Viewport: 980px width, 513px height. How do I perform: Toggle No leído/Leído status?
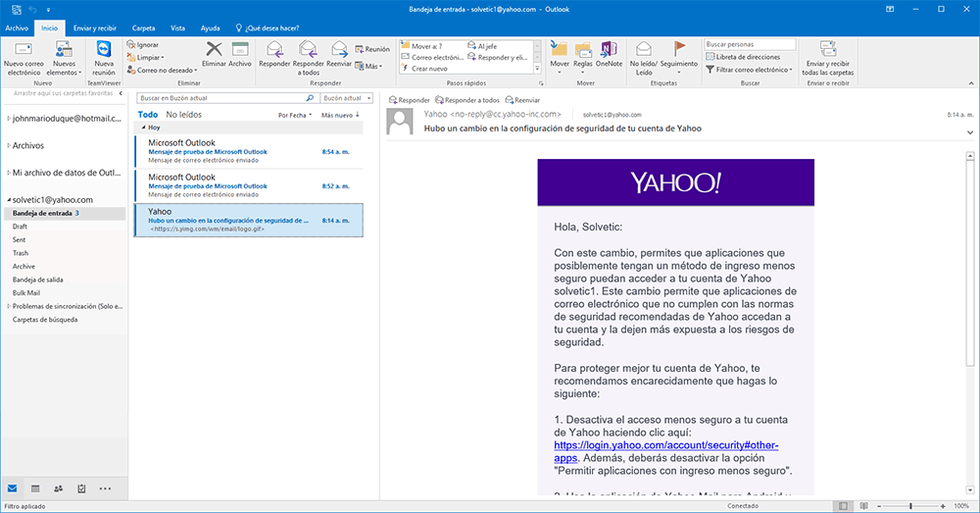pyautogui.click(x=644, y=58)
